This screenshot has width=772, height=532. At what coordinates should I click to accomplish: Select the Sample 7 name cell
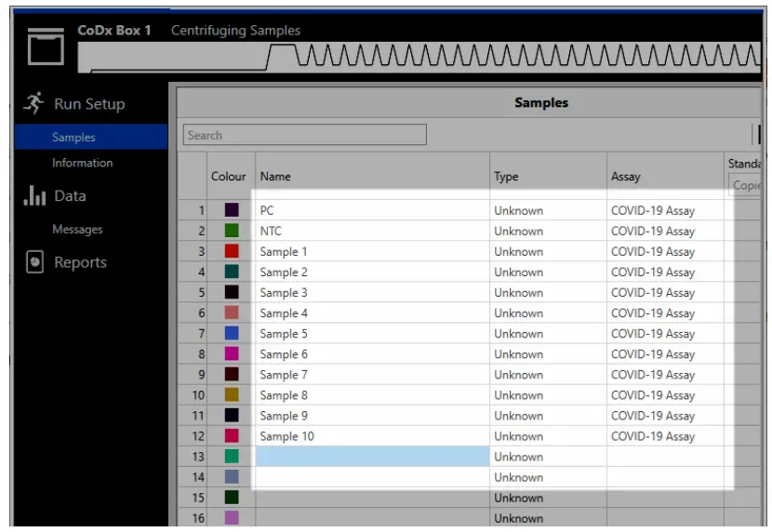pos(372,374)
